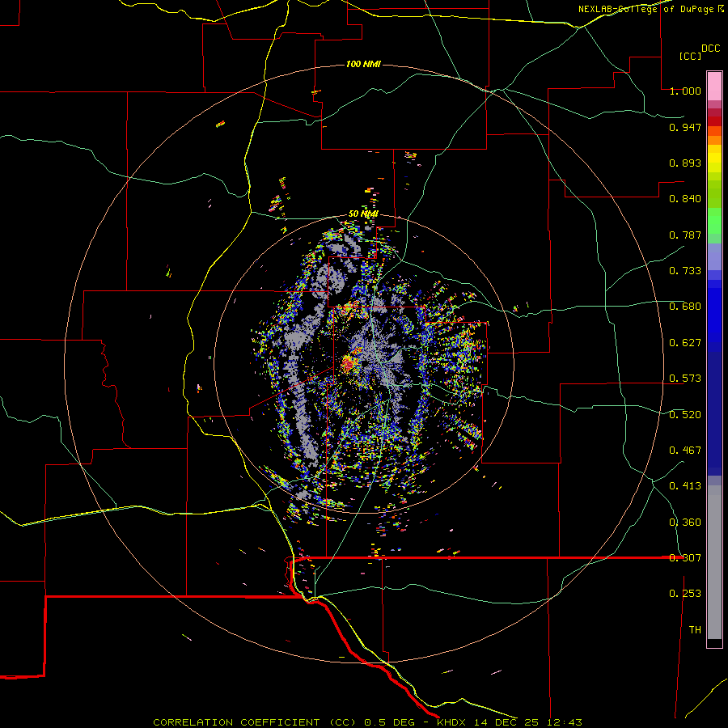This screenshot has height=728, width=728.
Task: Select the 1.000 value on the color scale
Action: coord(685,91)
